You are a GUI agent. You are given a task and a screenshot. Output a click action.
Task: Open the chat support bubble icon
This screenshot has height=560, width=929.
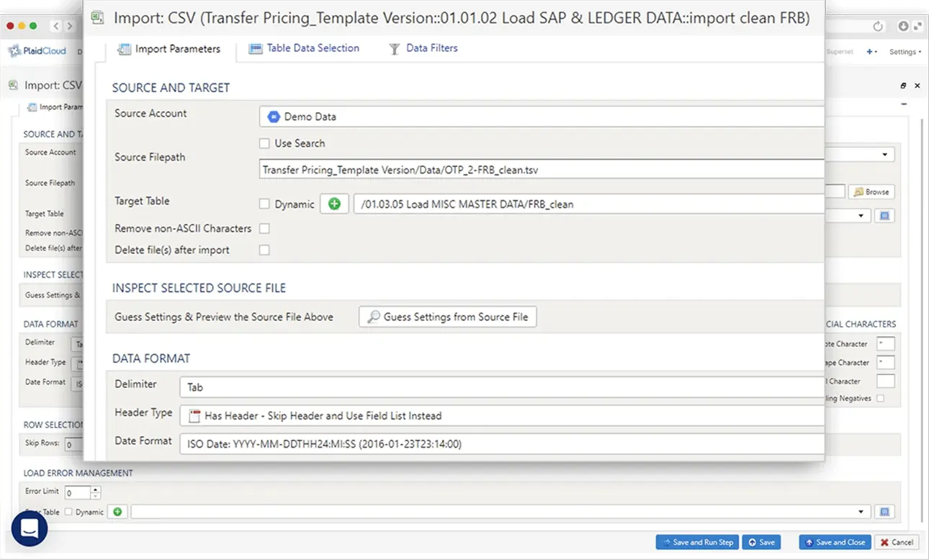click(x=30, y=528)
